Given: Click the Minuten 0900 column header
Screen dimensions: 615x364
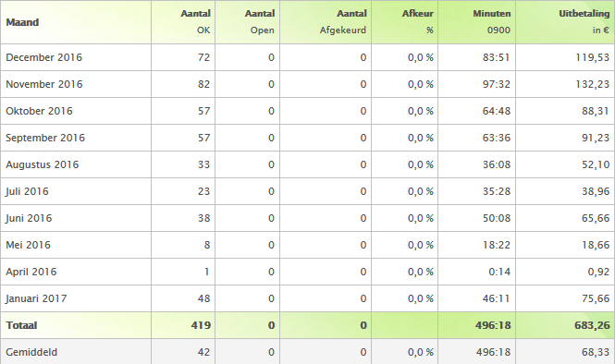Looking at the screenshot, I should [x=476, y=22].
